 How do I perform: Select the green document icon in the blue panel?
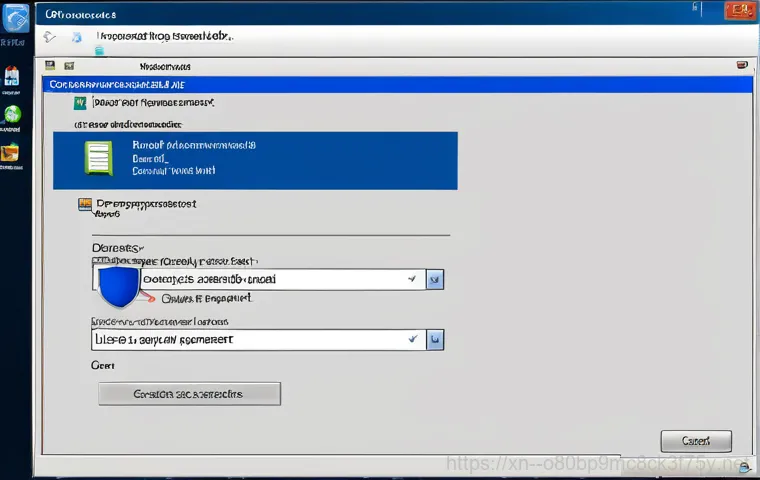(99, 158)
